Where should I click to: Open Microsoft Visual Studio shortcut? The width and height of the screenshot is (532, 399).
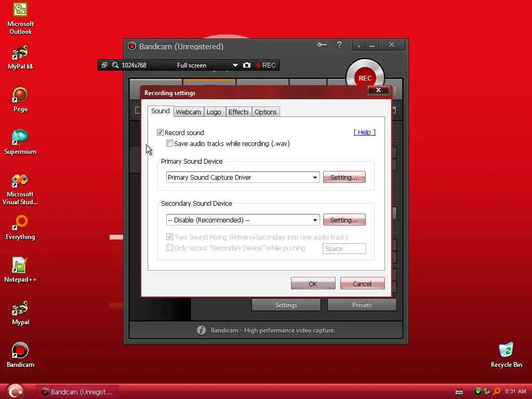pyautogui.click(x=20, y=189)
